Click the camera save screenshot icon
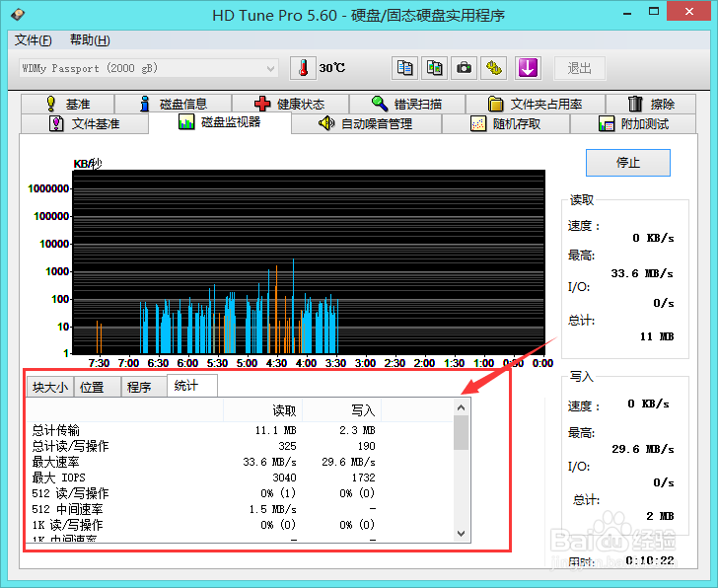This screenshot has height=588, width=718. [x=464, y=68]
